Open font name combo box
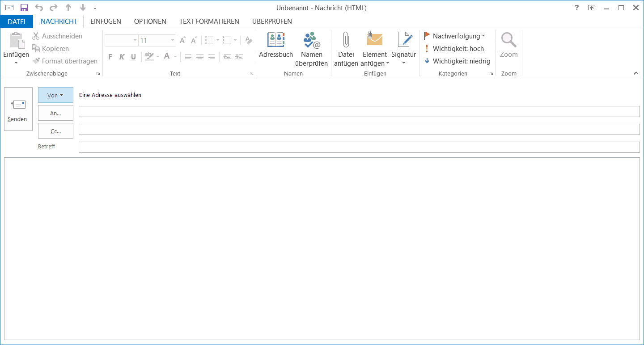This screenshot has height=345, width=644. coord(121,41)
